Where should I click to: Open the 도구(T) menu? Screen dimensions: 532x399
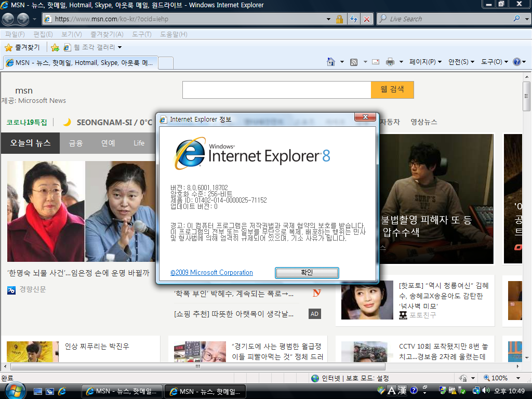[141, 34]
